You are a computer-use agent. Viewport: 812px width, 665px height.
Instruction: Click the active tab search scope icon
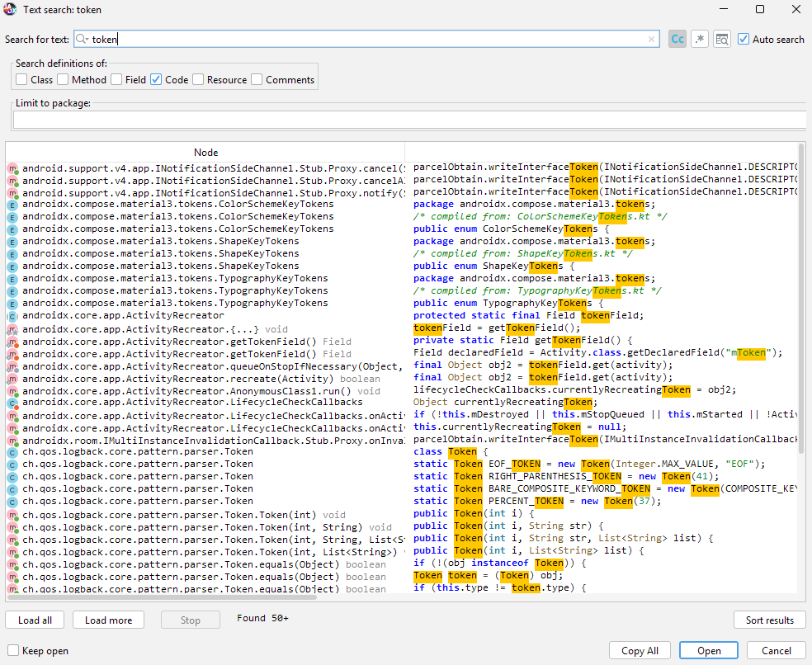click(722, 39)
